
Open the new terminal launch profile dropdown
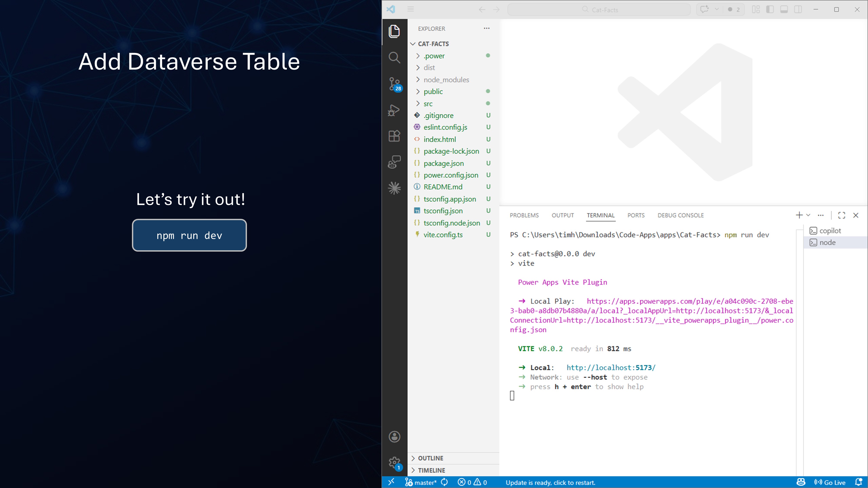pyautogui.click(x=808, y=215)
